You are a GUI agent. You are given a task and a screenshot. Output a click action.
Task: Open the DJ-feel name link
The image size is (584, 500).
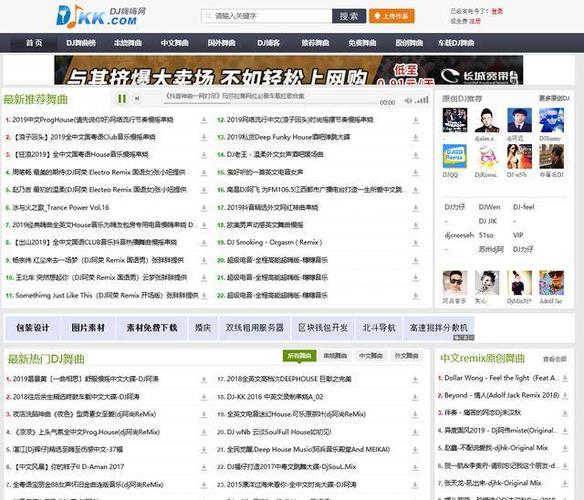click(x=523, y=207)
